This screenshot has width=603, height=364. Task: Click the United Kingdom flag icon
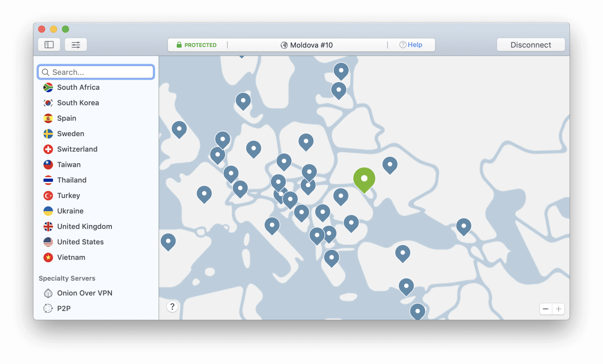(x=48, y=226)
